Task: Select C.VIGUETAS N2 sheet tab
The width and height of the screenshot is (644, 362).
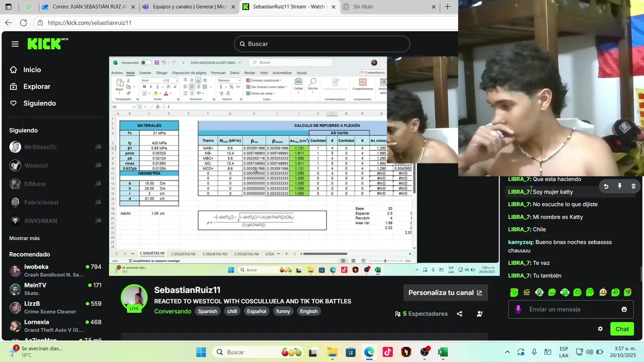Action: 183,254
